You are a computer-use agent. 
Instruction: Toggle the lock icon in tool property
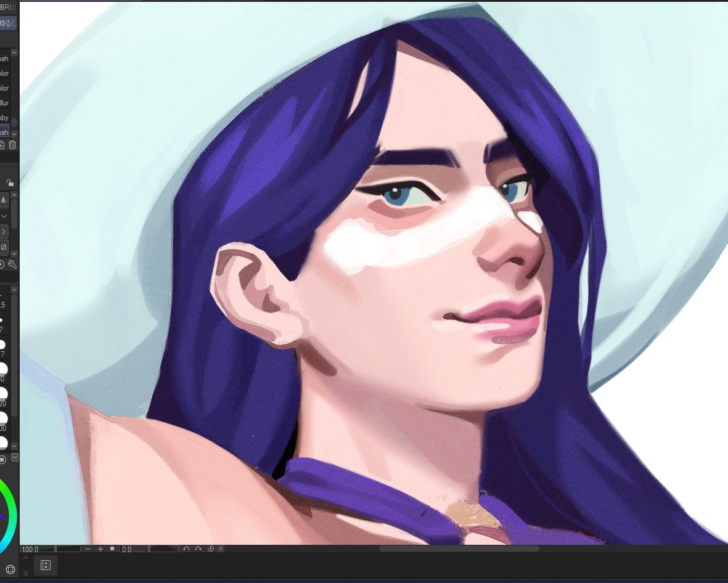[10, 182]
